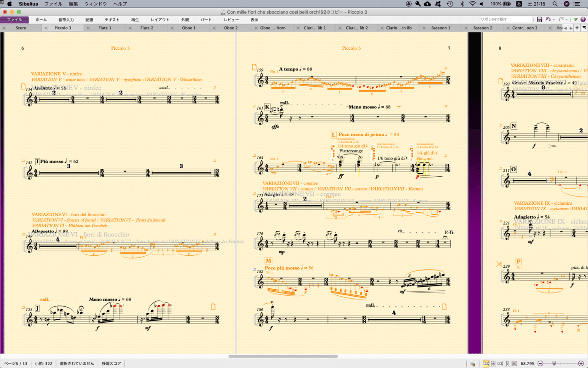Click rehearsal mark L on page 7
588x368 pixels.
click(334, 135)
